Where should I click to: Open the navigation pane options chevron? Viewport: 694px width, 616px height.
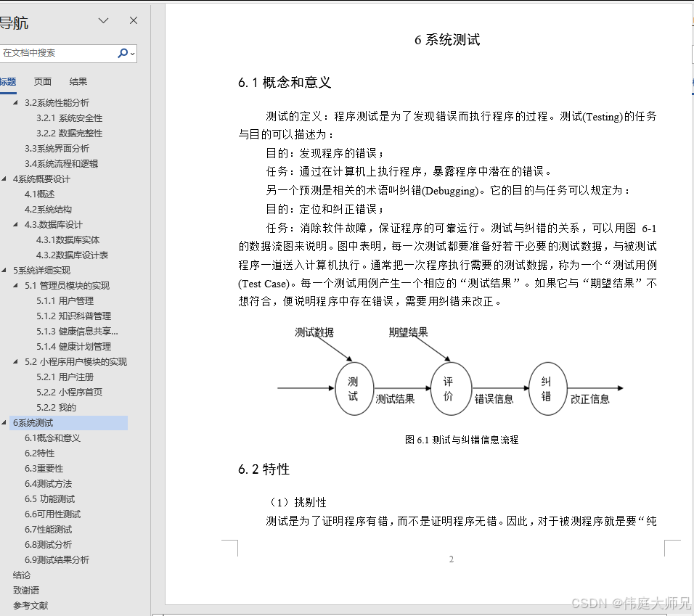pos(103,20)
